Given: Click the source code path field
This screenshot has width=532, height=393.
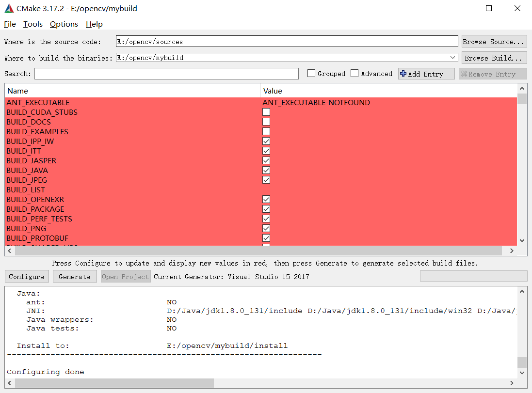Looking at the screenshot, I should (x=287, y=41).
